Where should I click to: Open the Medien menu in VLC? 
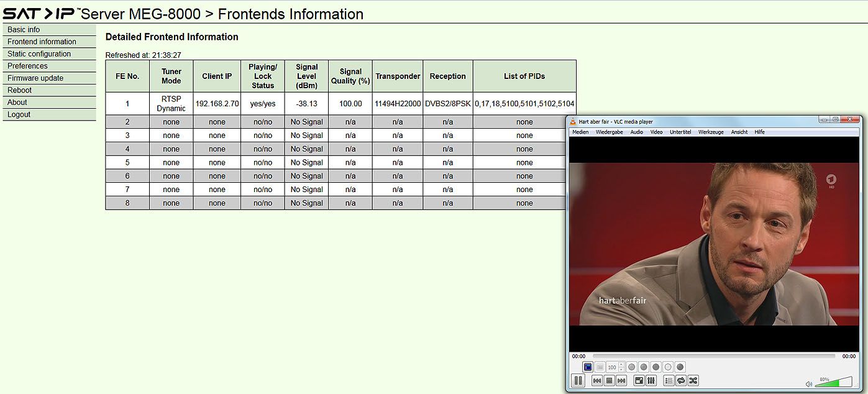(580, 132)
